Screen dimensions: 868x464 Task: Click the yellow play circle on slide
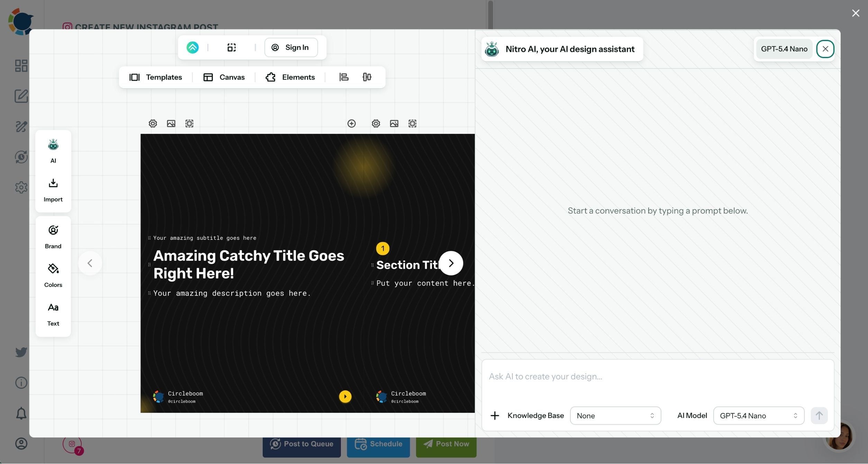[x=345, y=397]
